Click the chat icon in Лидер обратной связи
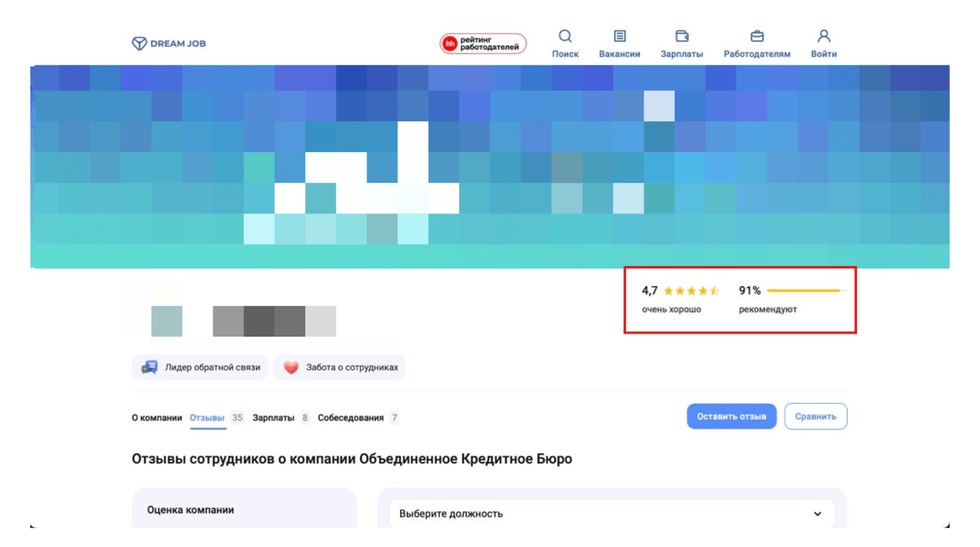This screenshot has width=980, height=547. pyautogui.click(x=149, y=367)
